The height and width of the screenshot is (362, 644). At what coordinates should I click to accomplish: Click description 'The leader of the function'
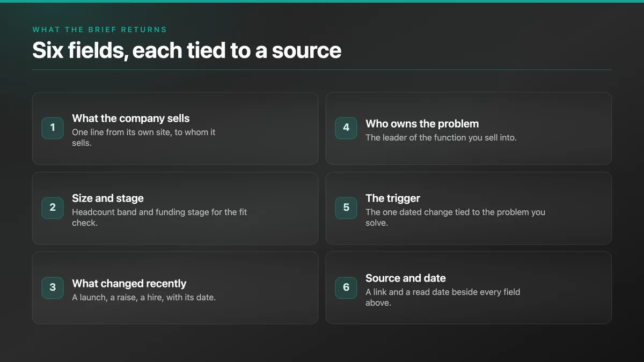click(441, 137)
